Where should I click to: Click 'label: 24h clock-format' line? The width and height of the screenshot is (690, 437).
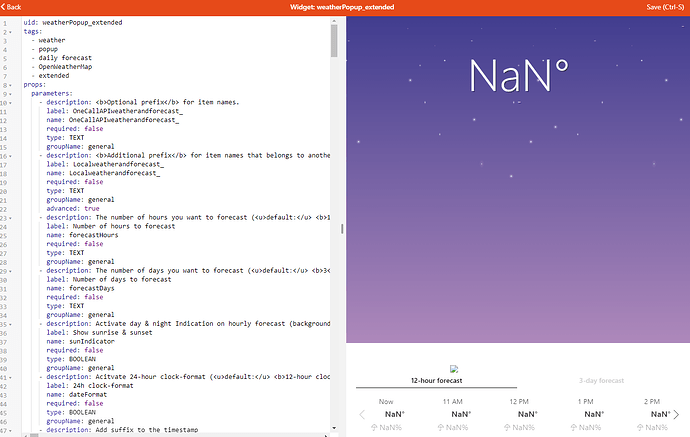point(90,386)
